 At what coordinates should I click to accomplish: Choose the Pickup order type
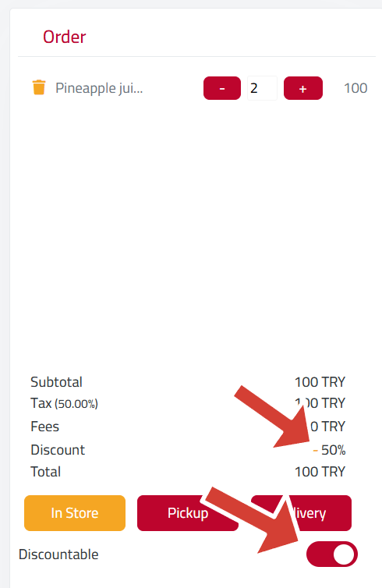(x=187, y=513)
